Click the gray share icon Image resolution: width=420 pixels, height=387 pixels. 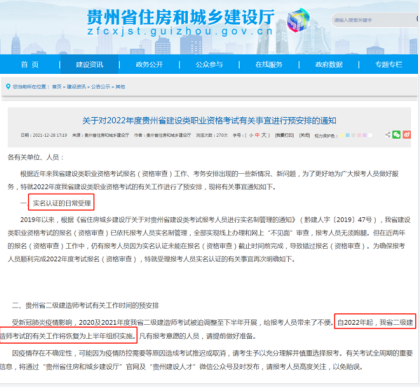coord(387,135)
